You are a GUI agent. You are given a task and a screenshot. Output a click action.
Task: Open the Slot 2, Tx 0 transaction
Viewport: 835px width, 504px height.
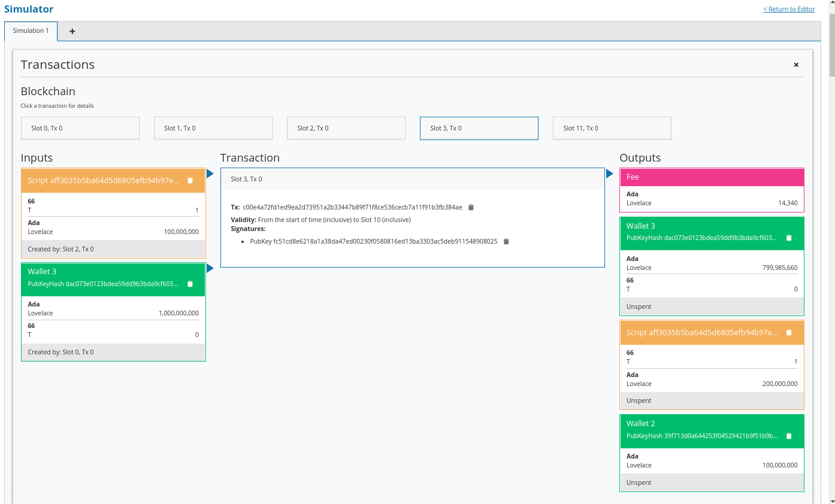pos(346,128)
